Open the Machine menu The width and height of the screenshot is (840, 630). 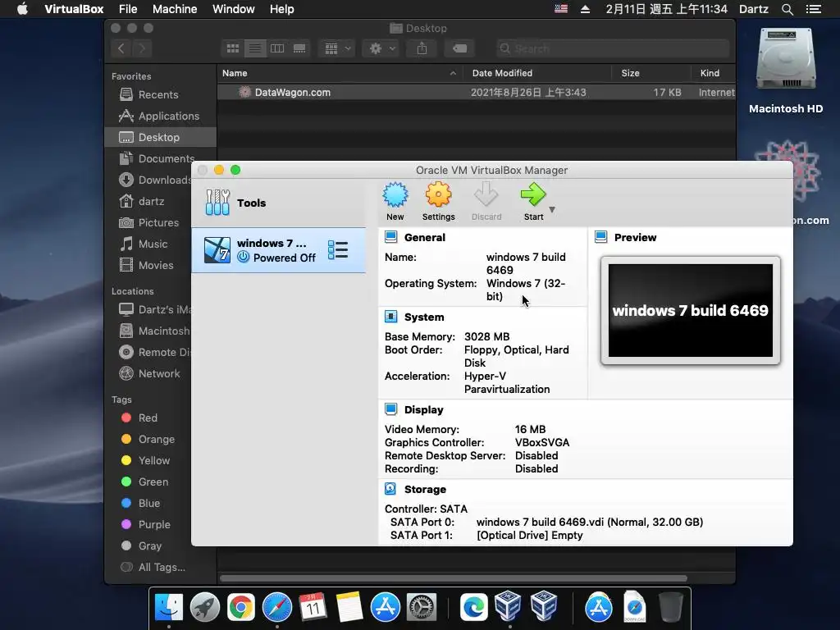pos(175,9)
